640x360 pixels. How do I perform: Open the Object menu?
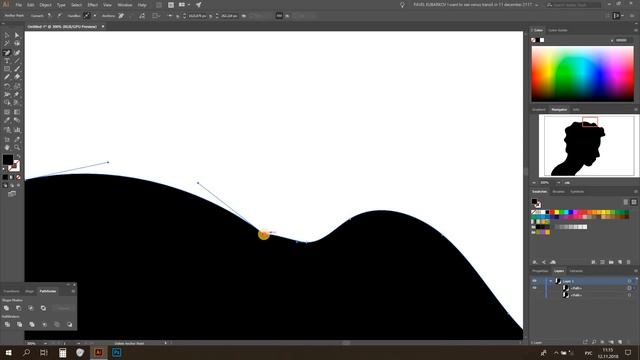(45, 5)
